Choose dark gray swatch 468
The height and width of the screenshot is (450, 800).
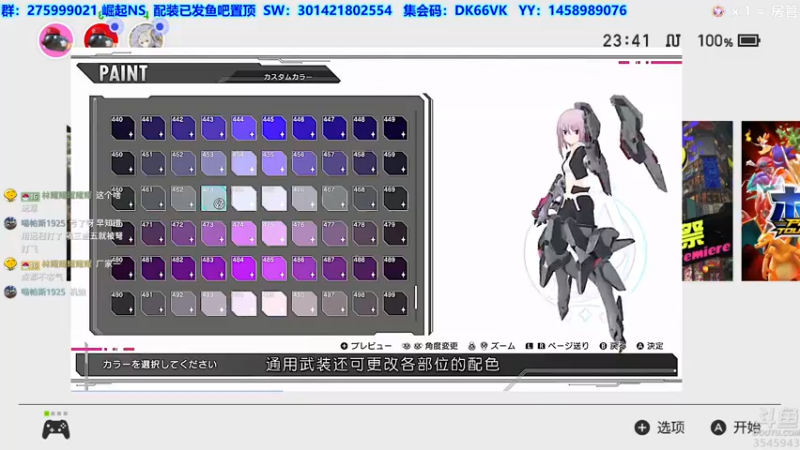coord(365,198)
